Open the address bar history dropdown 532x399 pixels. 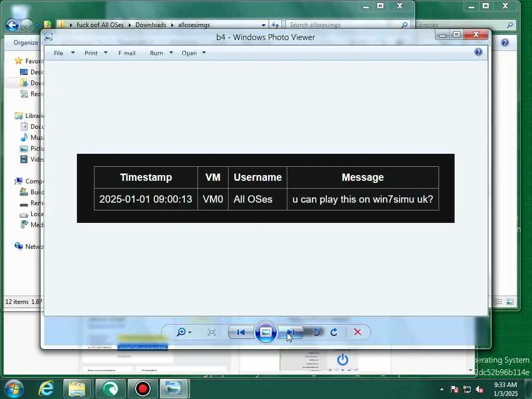coord(263,25)
